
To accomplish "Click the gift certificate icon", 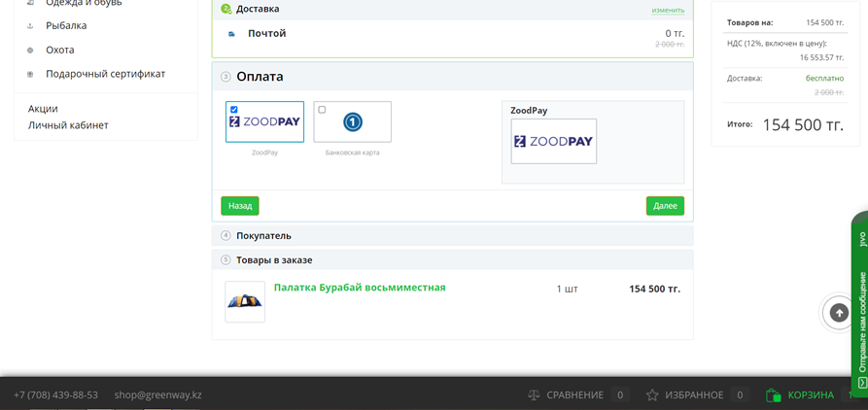I will tap(30, 74).
